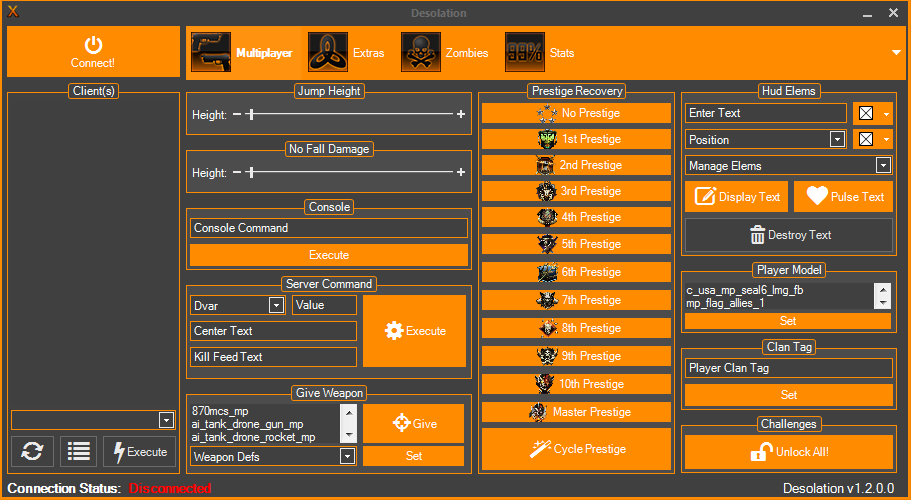Click the Give weapon crosshair button
This screenshot has height=500, width=911.
pyautogui.click(x=413, y=423)
